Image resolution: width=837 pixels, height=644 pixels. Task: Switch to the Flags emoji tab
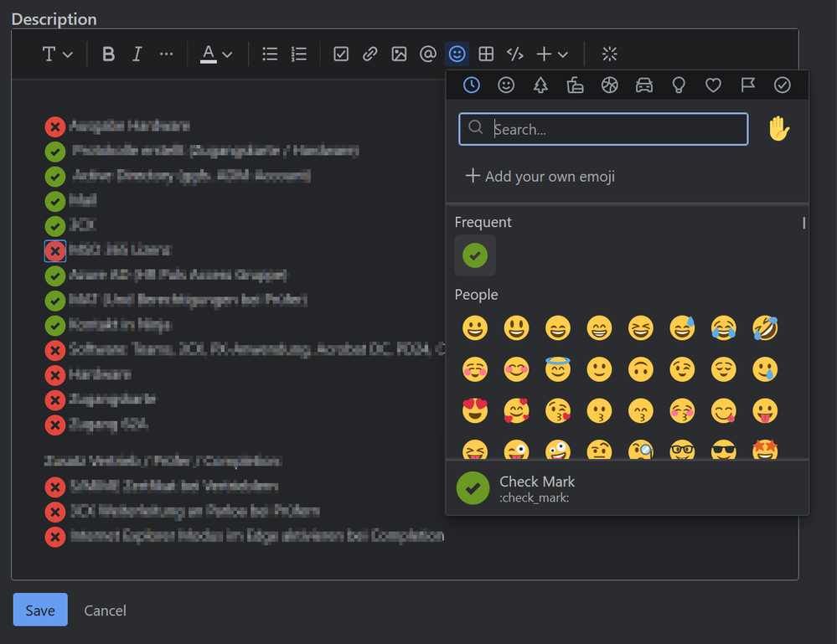(747, 85)
